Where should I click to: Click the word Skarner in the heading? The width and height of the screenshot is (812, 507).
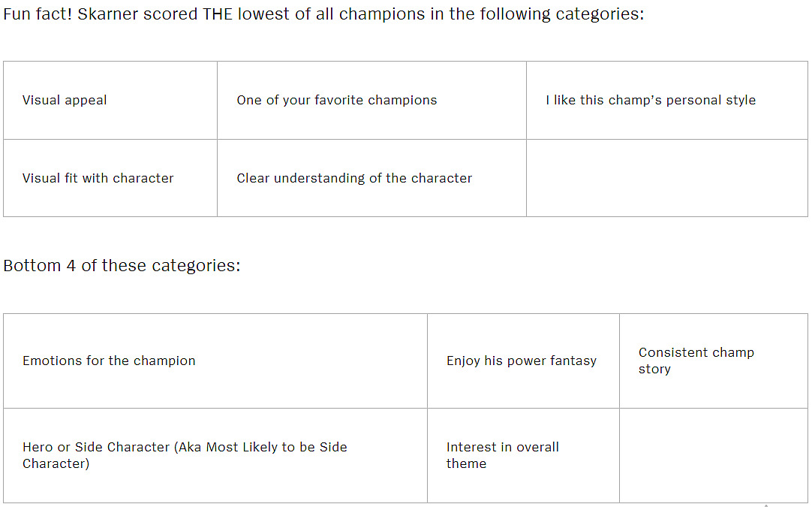pos(108,14)
